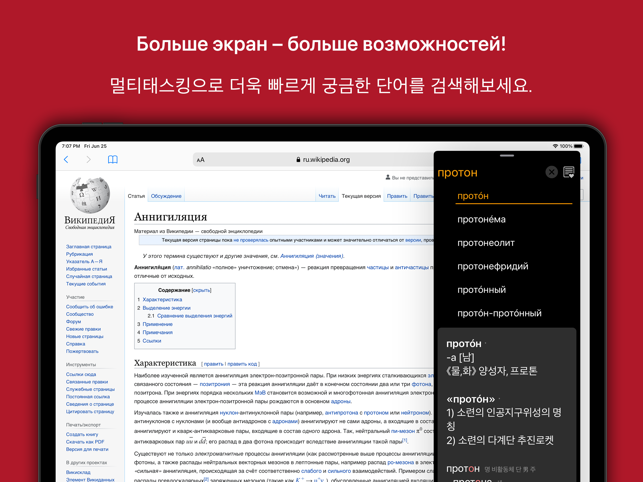Collapse contents using the скрыть toggle
643x482 pixels.
[201, 290]
